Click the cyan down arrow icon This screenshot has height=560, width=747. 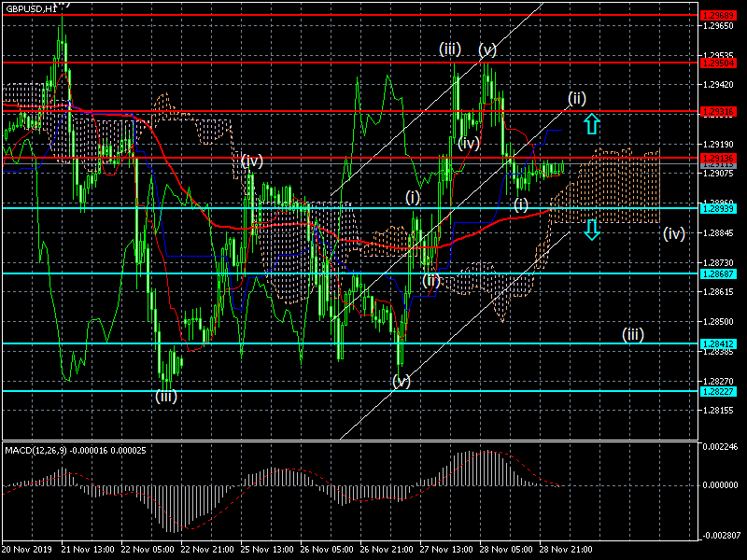point(591,230)
